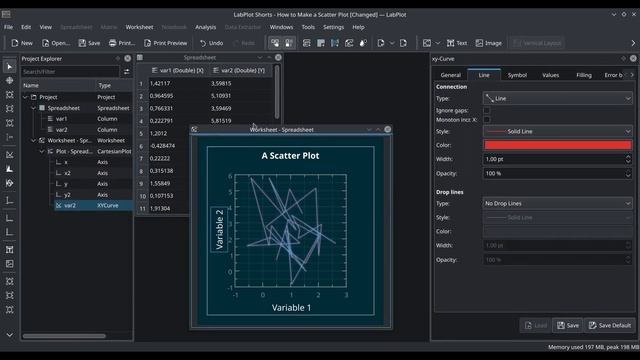Toggle the second highlighted mode button in toolbar
Viewport: 640px width, 360px height.
(x=289, y=43)
